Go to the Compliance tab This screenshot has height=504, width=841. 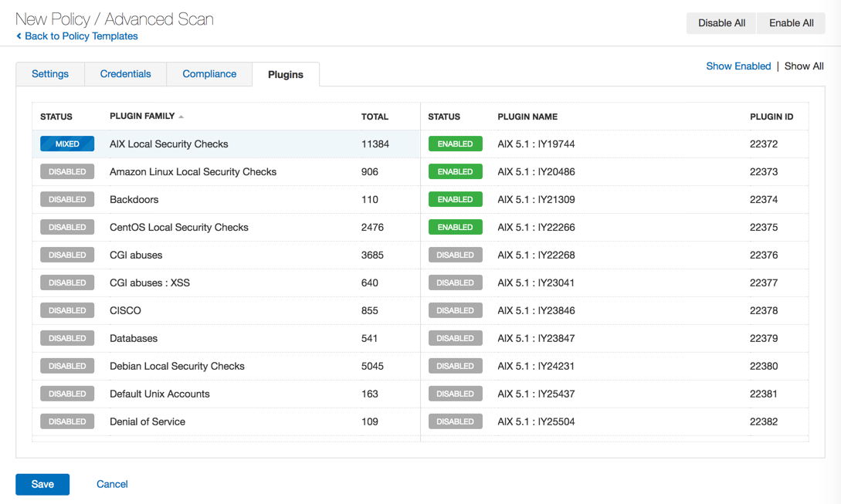pyautogui.click(x=209, y=74)
